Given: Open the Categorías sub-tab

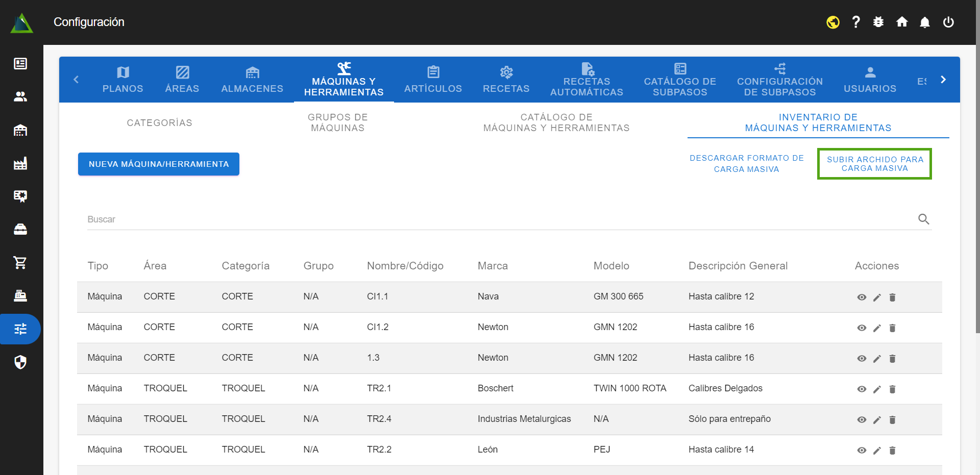Looking at the screenshot, I should point(159,123).
